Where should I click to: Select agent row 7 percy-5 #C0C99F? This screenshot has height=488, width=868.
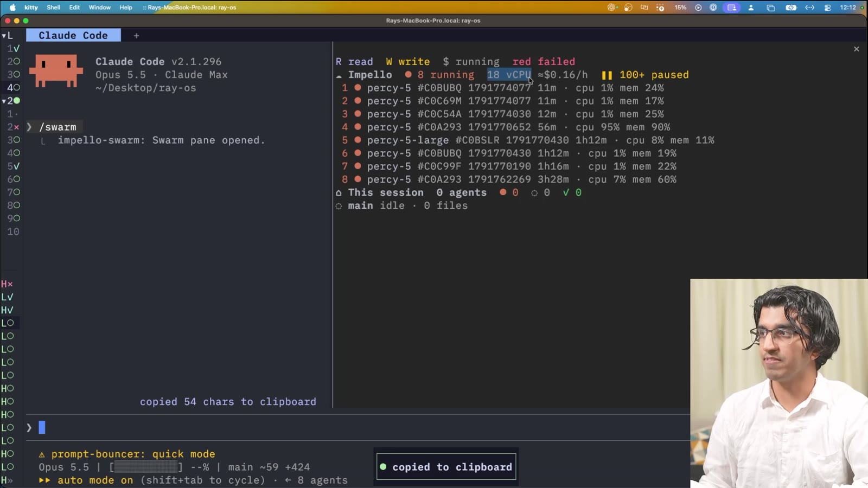coord(509,166)
